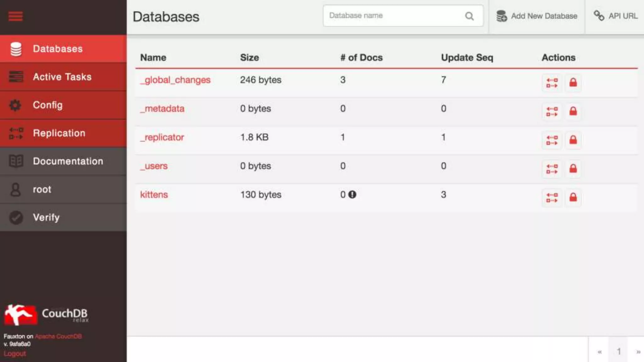This screenshot has width=644, height=362.
Task: Click the lock permissions icon for _metadata
Action: (573, 112)
